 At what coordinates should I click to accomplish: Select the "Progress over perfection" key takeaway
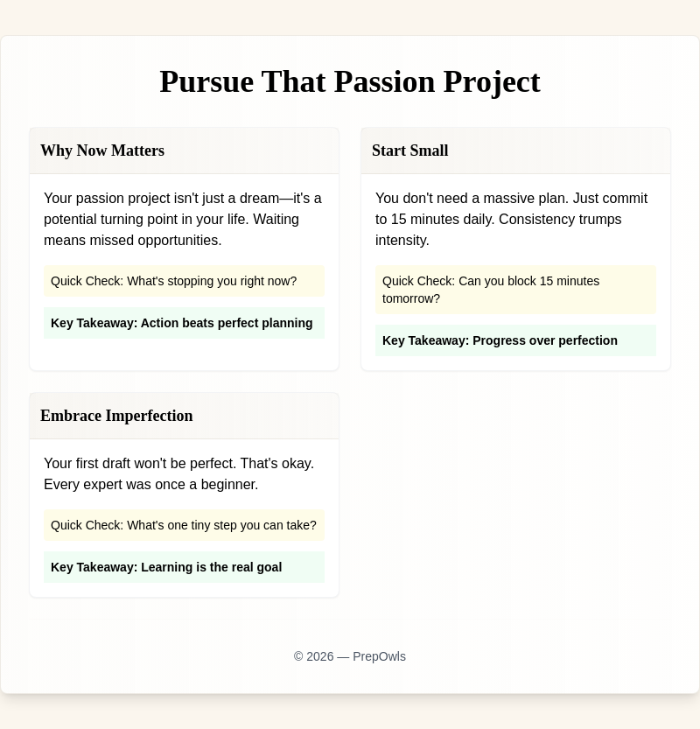click(x=500, y=340)
